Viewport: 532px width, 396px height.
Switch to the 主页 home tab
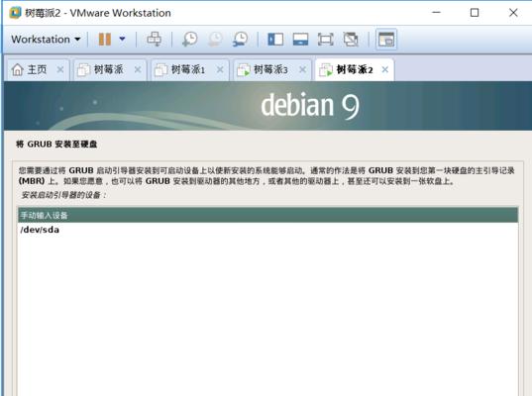(x=37, y=69)
